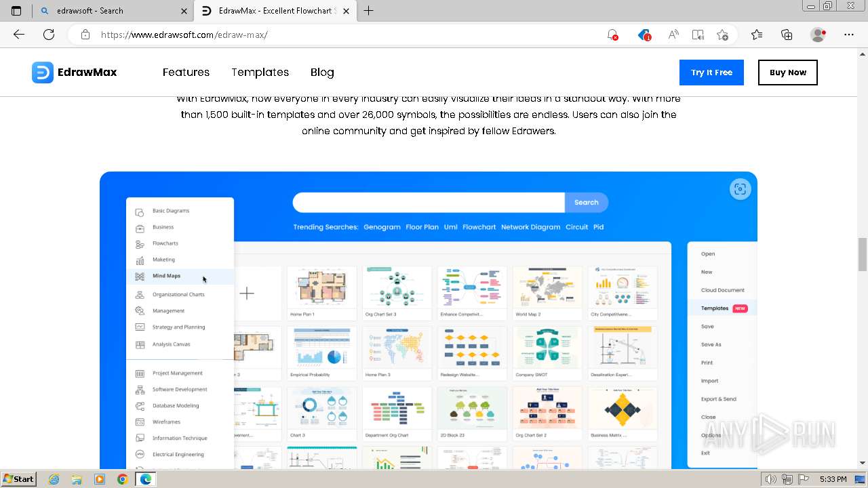Click the EdrawMax logo icon
Image resolution: width=868 pixels, height=488 pixels.
pos(42,73)
